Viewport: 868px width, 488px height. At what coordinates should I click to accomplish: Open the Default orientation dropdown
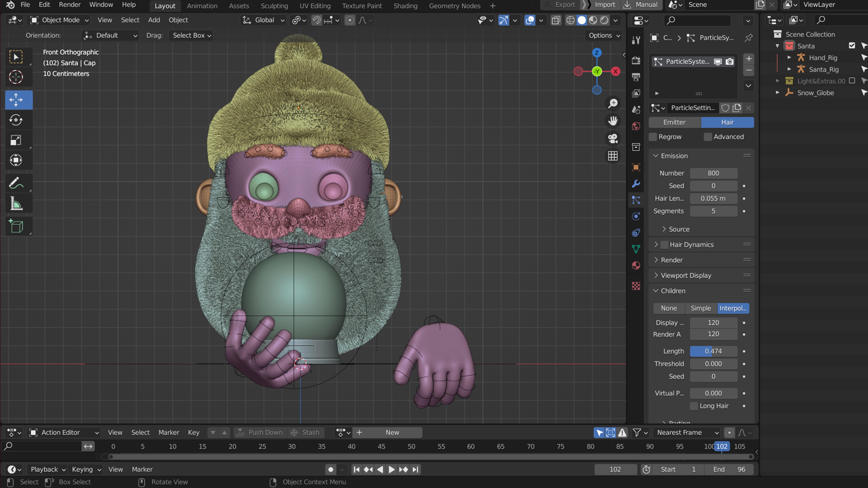(x=110, y=36)
